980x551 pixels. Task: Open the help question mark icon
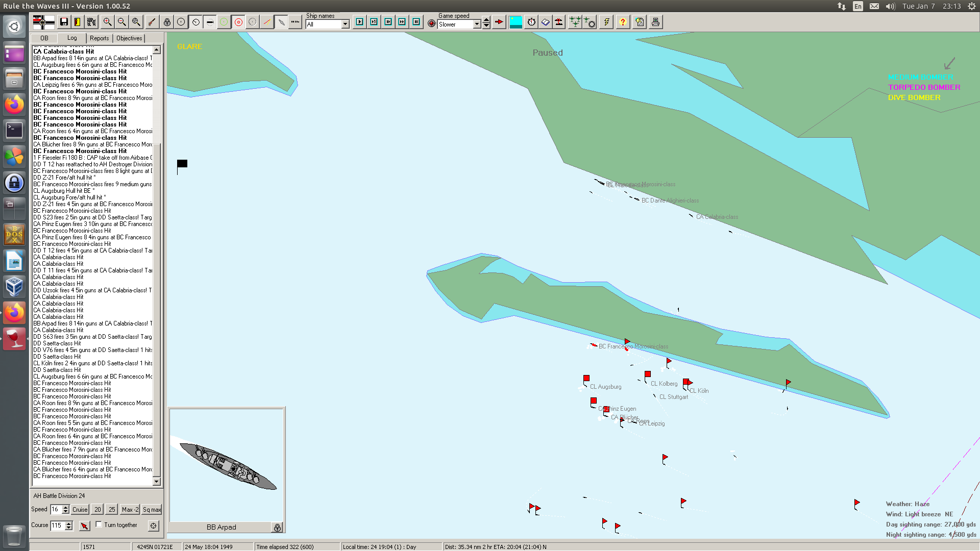tap(623, 22)
